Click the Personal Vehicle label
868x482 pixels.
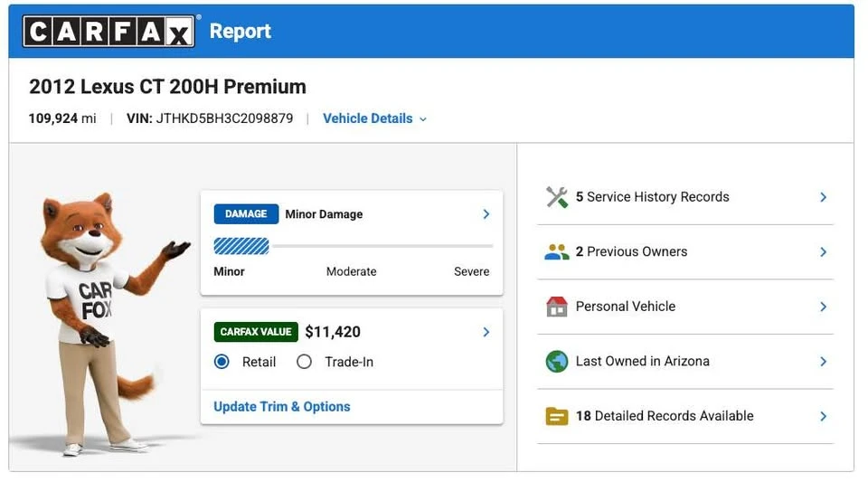pos(626,307)
